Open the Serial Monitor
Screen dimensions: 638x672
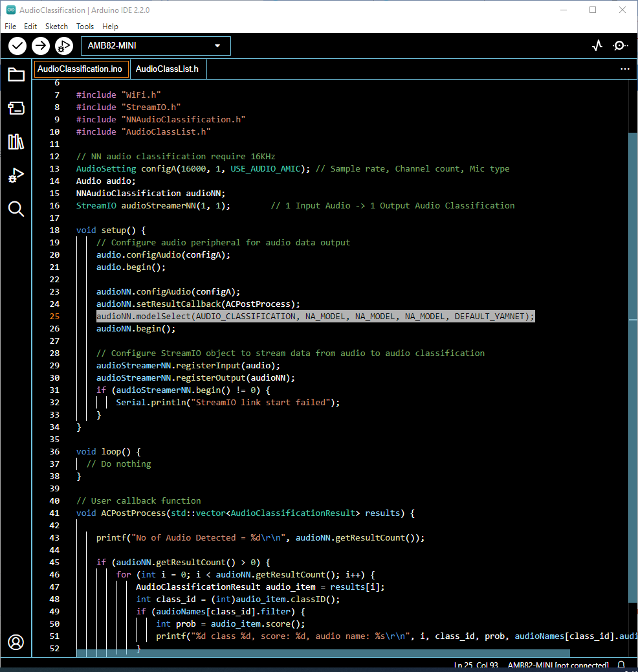coord(620,45)
